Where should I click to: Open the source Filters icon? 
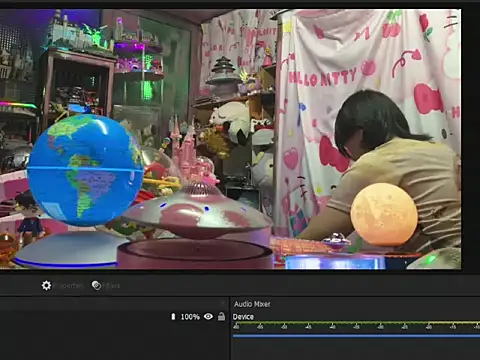click(96, 286)
